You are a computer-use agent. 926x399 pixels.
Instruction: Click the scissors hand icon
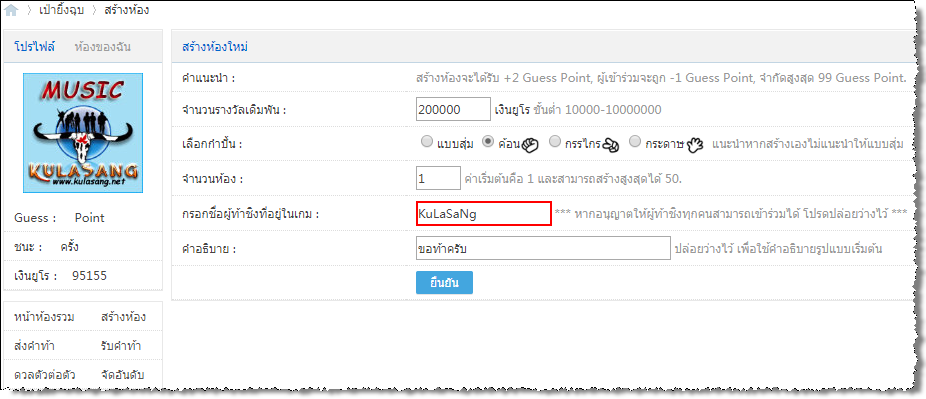point(611,145)
